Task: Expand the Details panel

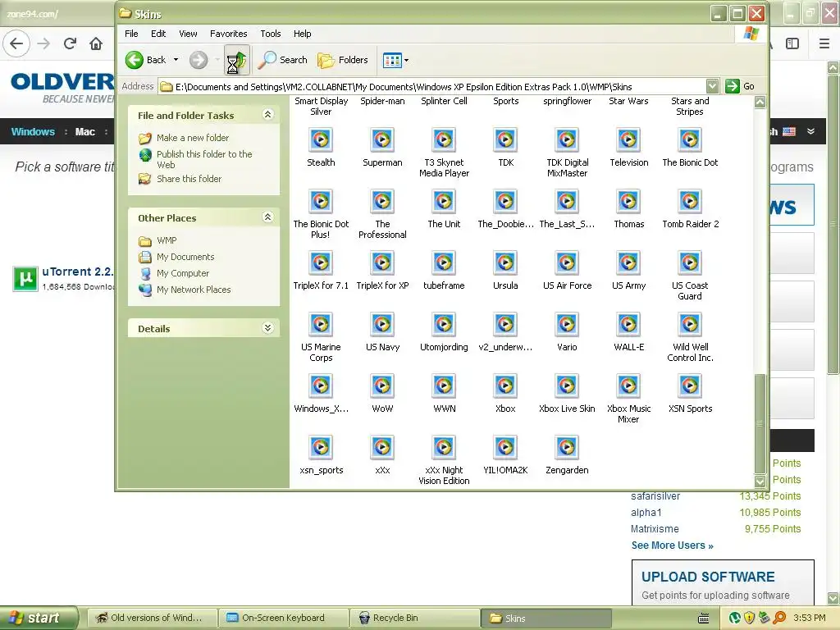Action: click(x=268, y=328)
